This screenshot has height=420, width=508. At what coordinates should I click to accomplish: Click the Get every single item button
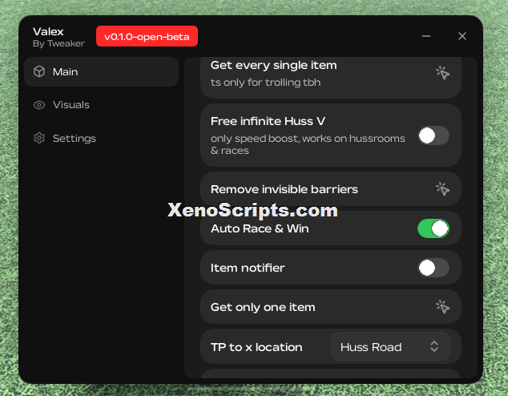(x=331, y=77)
